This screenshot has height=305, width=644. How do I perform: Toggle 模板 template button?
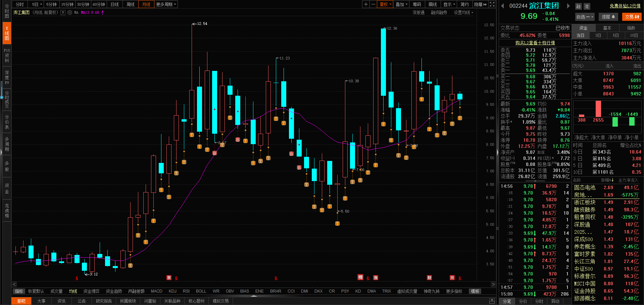point(475,291)
